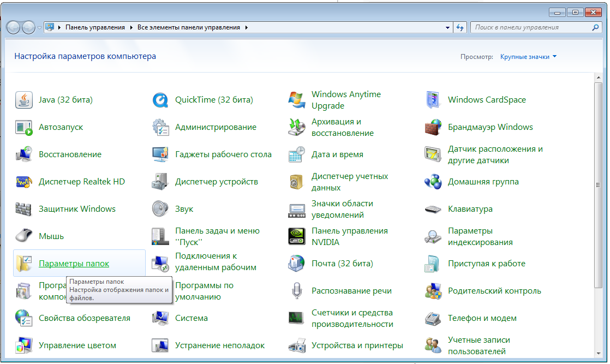
Task: Open the Гаджеты рабочего стола icon
Action: pyautogui.click(x=160, y=154)
